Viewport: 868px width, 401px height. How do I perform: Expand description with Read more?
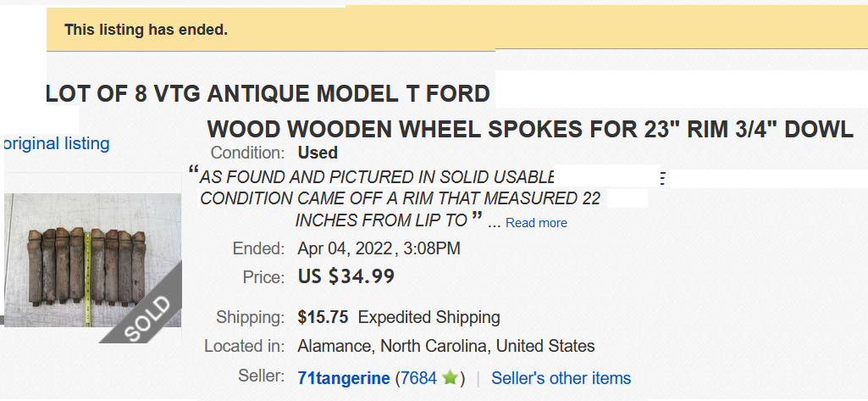coord(536,223)
